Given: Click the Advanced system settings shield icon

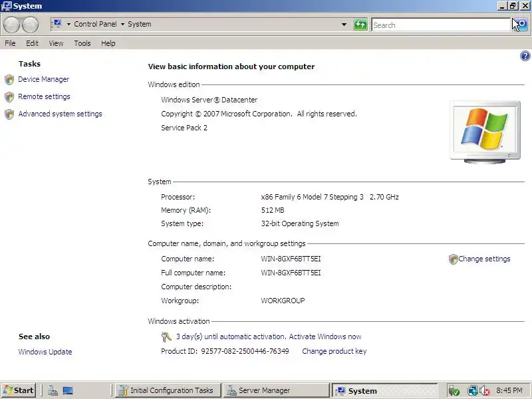Looking at the screenshot, I should pos(9,114).
